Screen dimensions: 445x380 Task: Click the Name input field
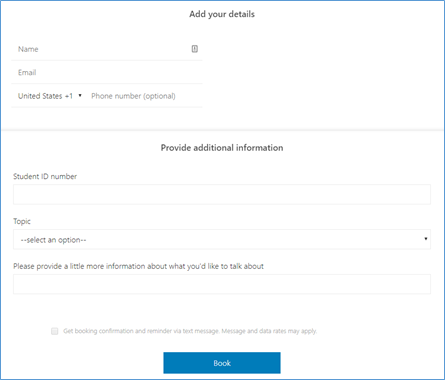107,49
